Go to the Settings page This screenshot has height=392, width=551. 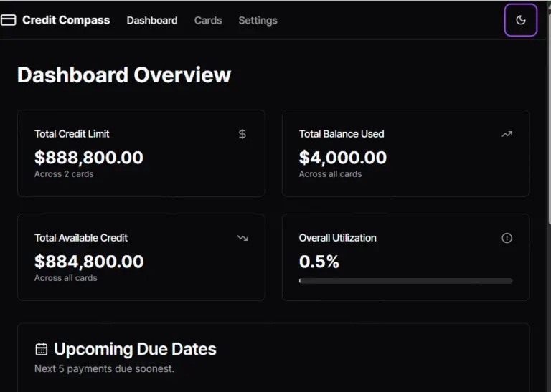click(258, 20)
